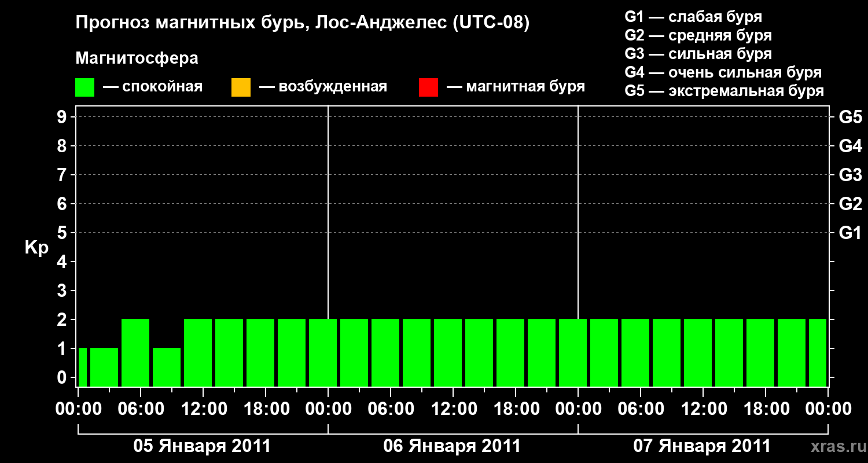Click the red 'магнитная буря' legend swatch

pos(428,87)
